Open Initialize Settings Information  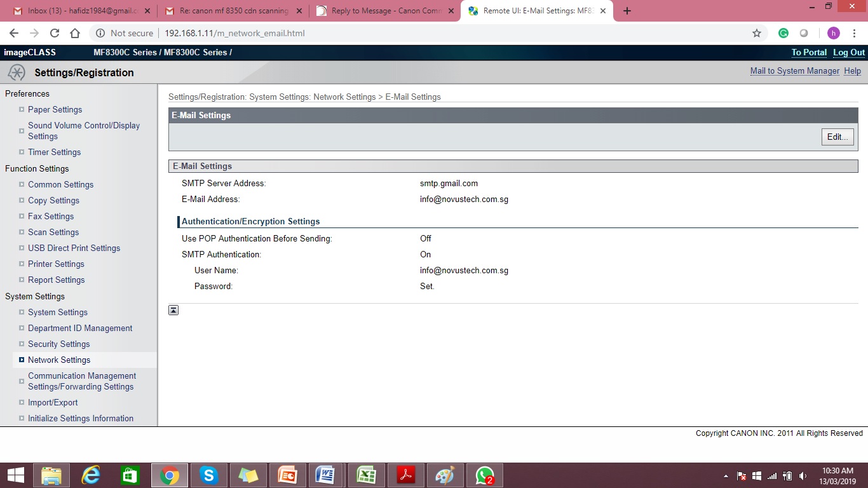point(81,418)
